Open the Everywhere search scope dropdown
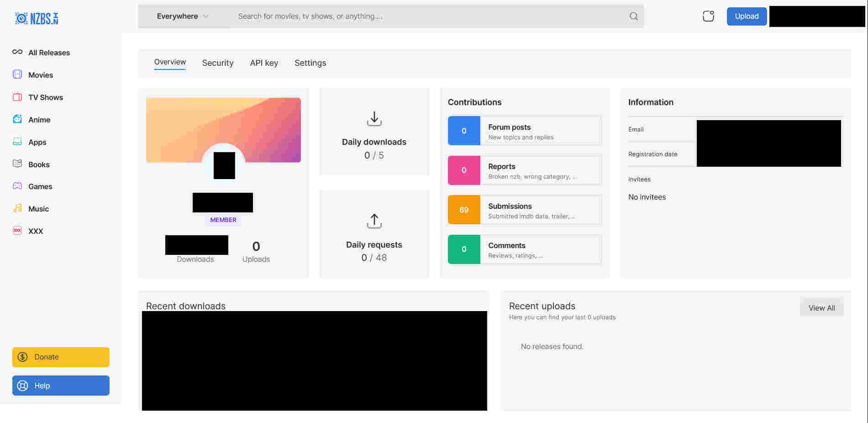Screen dimensions: 868x423 tap(183, 16)
